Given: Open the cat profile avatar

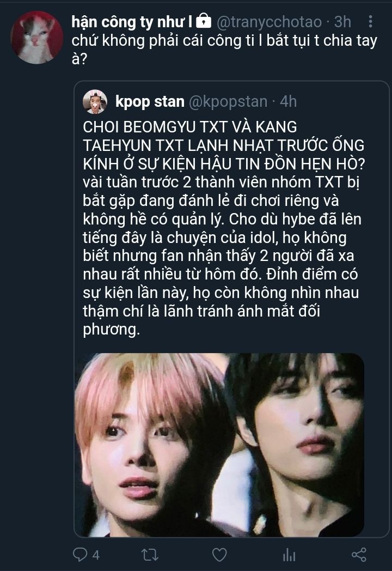Looking at the screenshot, I should point(36,38).
